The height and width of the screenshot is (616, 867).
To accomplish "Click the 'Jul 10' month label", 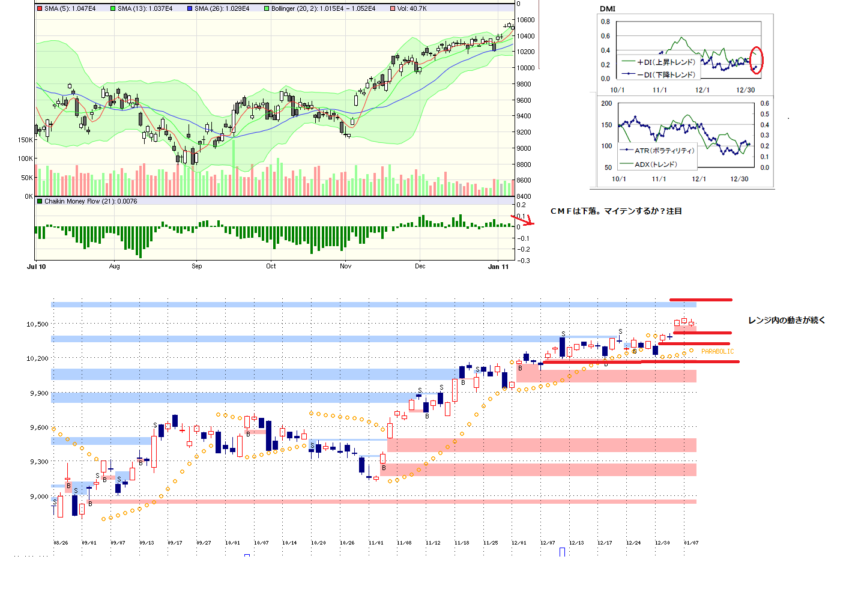I will (37, 266).
